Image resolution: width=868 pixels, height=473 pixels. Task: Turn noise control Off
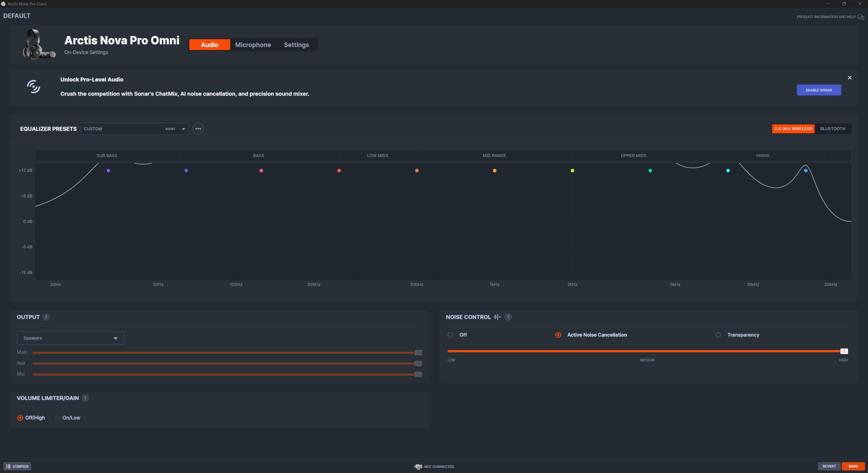tap(450, 335)
